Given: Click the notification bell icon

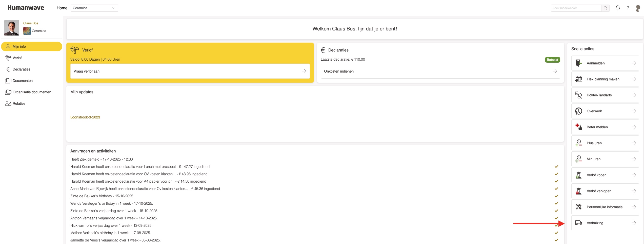Looking at the screenshot, I should (618, 8).
